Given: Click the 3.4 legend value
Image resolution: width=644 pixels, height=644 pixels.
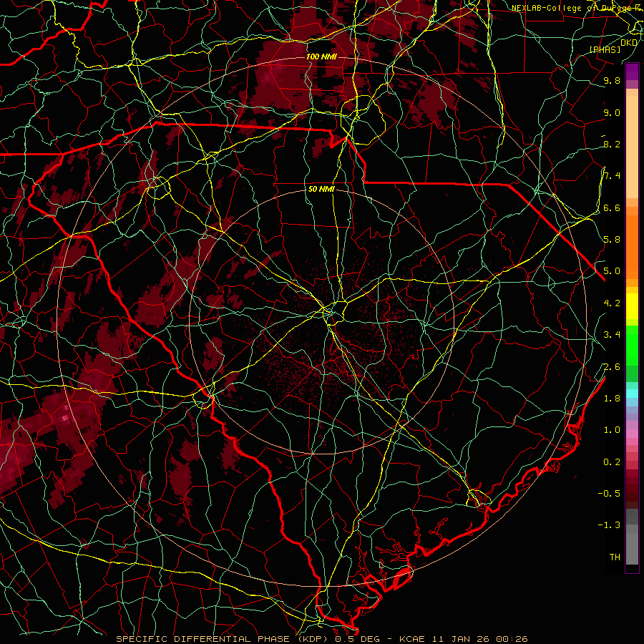Looking at the screenshot, I should click(x=612, y=335).
